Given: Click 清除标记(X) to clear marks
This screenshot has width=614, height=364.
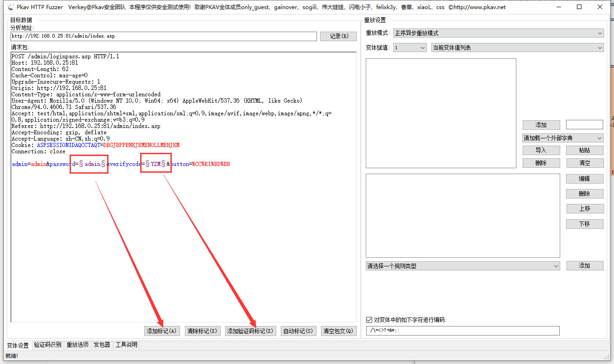Looking at the screenshot, I should pyautogui.click(x=202, y=331).
